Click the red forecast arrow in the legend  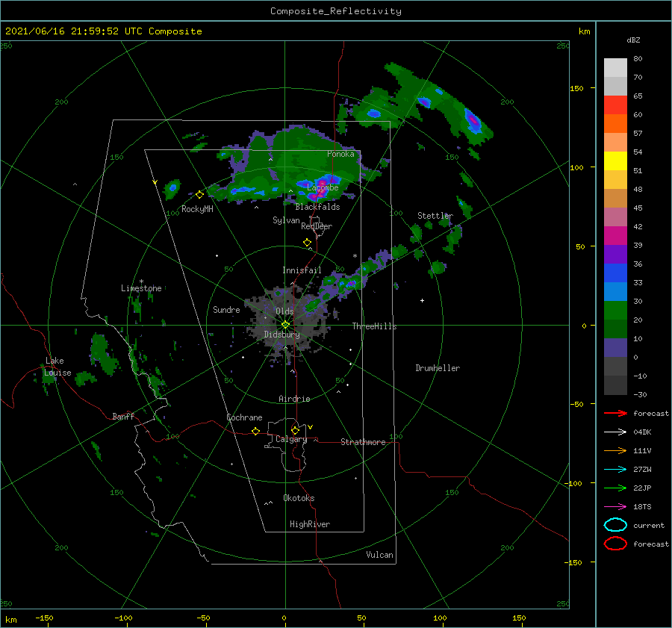[x=615, y=413]
